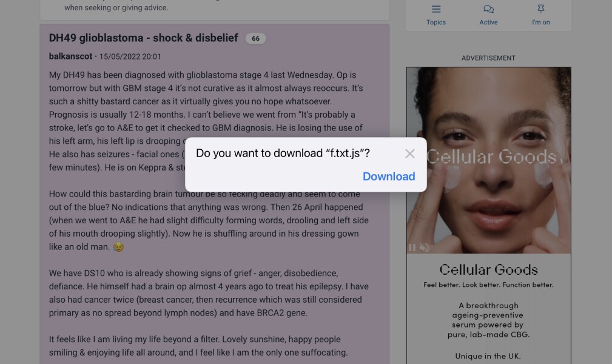Click the Cellular Goods advertisement image

489,160
